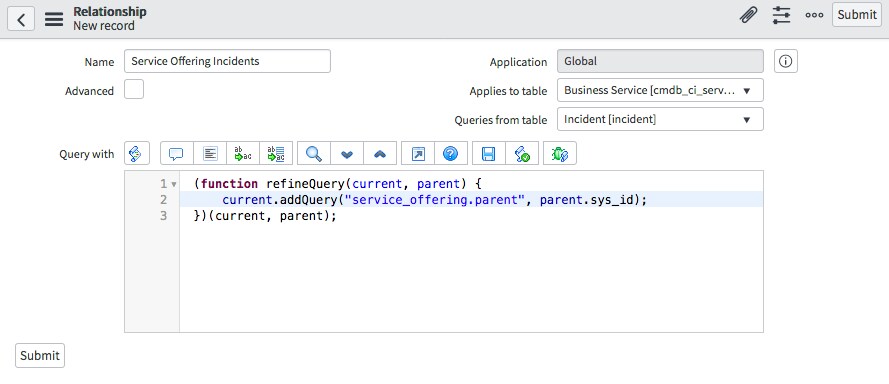Click the Relationship title heading
889x384 pixels.
(x=110, y=11)
